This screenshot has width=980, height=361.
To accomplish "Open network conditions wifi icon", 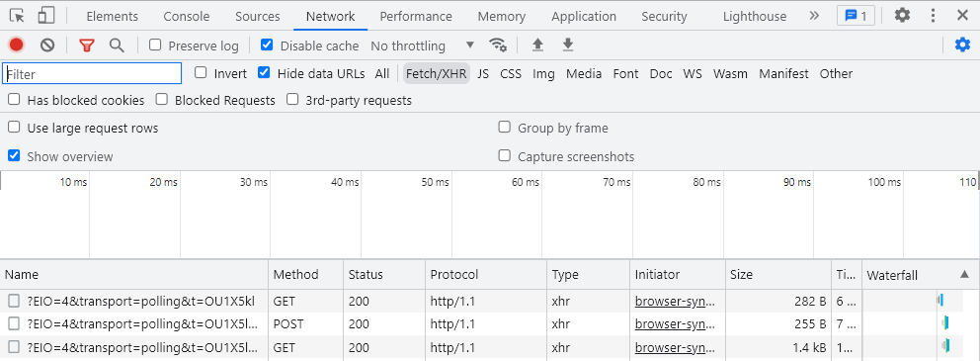I will pyautogui.click(x=498, y=45).
